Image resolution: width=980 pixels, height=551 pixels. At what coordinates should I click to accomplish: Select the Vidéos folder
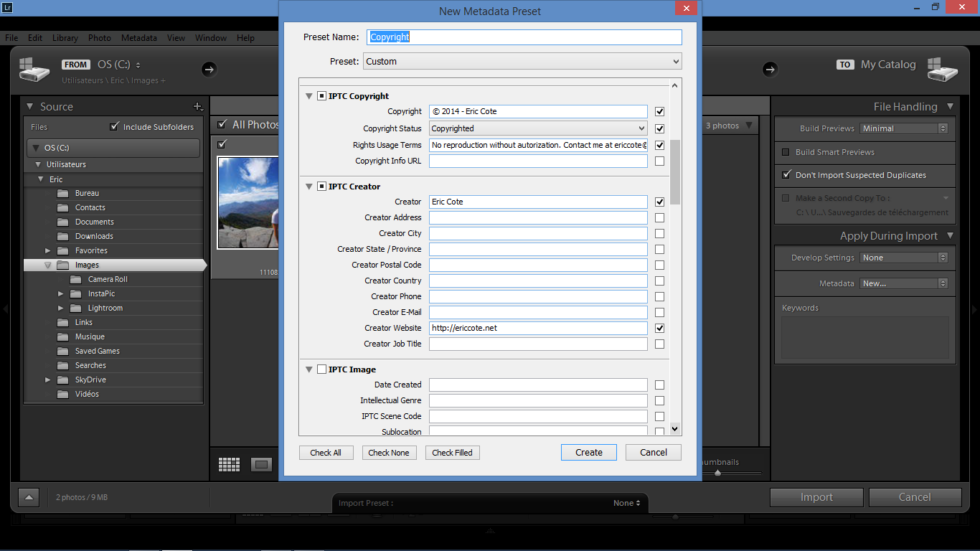coord(87,394)
